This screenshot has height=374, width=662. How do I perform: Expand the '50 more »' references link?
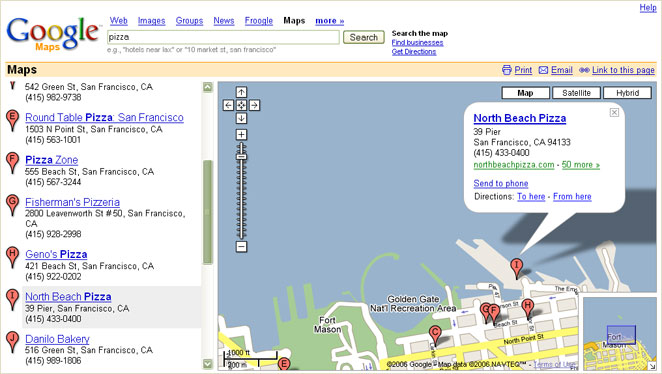[x=581, y=165]
